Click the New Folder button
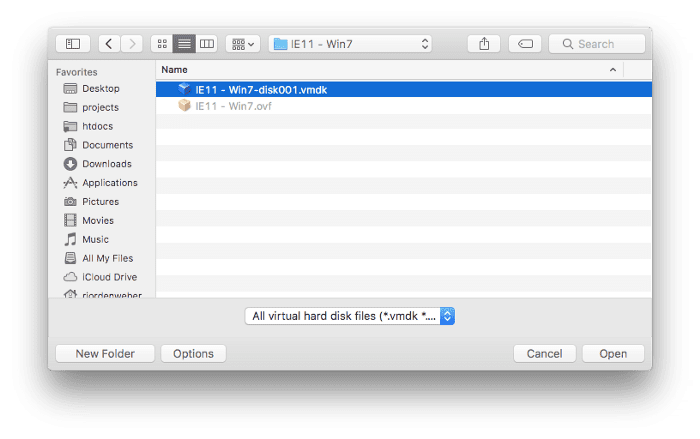 tap(104, 354)
